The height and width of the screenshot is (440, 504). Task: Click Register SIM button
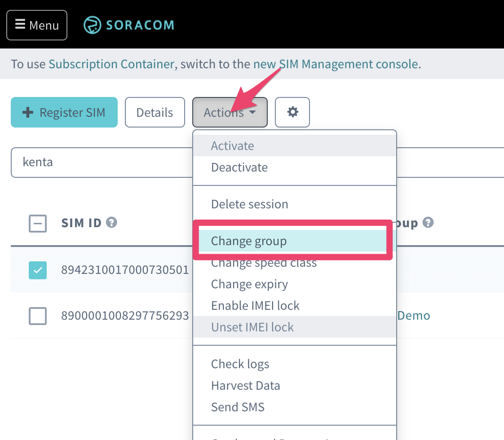(x=64, y=112)
